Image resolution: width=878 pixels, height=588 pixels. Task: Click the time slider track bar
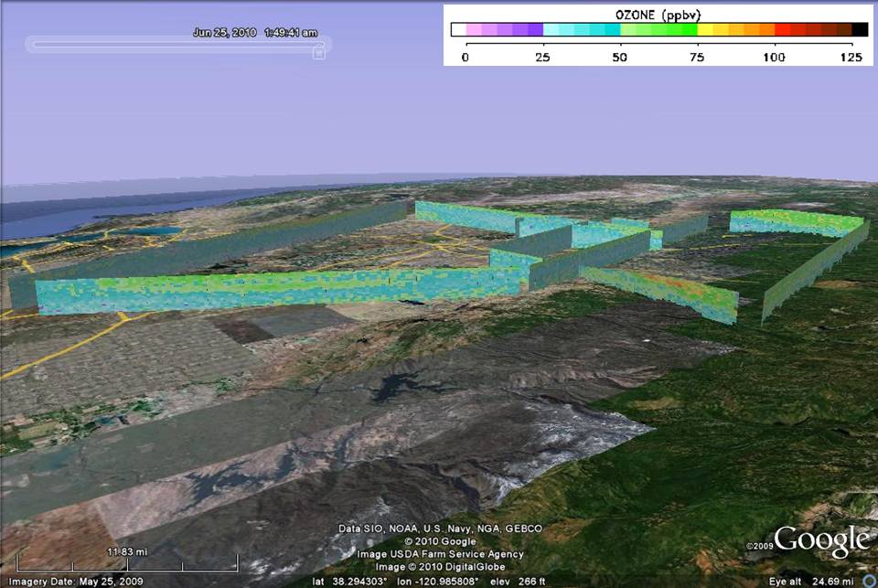click(x=178, y=44)
